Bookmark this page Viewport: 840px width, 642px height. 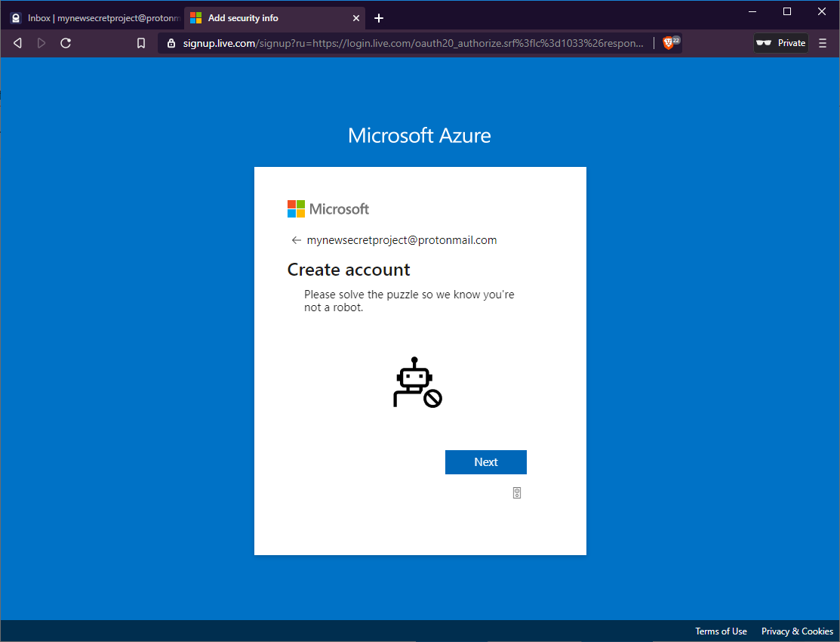pyautogui.click(x=141, y=43)
